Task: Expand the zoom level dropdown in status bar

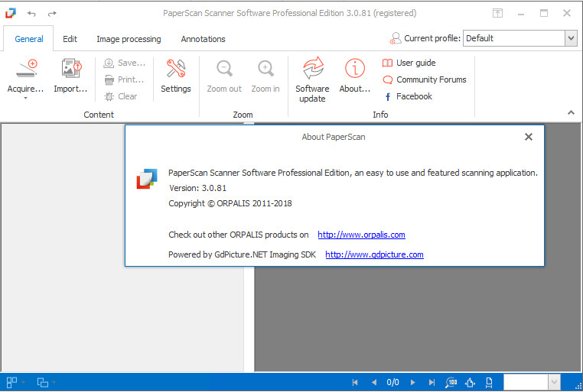Action: pos(554,382)
